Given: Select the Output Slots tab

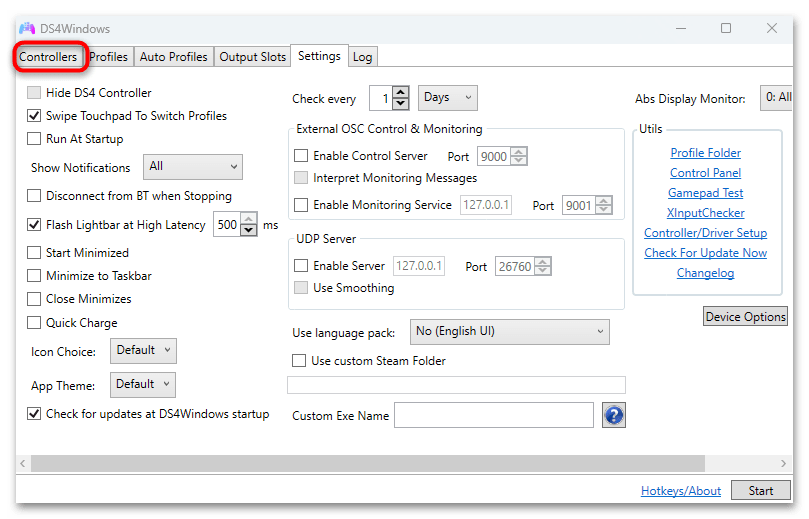Looking at the screenshot, I should coord(252,57).
